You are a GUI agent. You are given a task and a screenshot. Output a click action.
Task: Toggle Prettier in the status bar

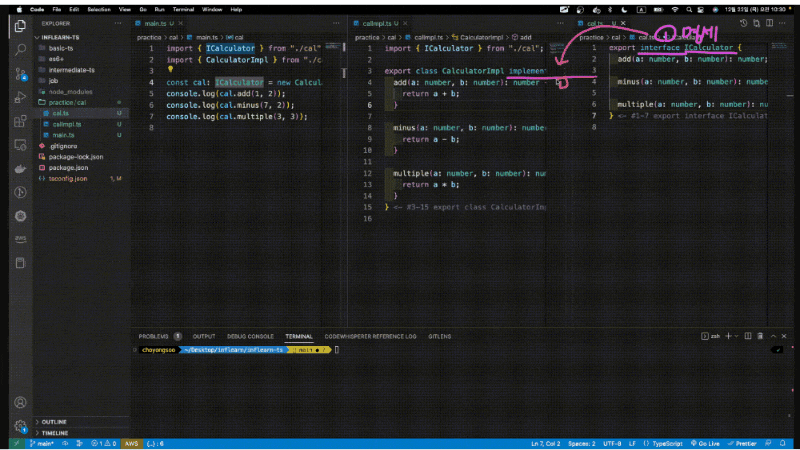coord(743,443)
